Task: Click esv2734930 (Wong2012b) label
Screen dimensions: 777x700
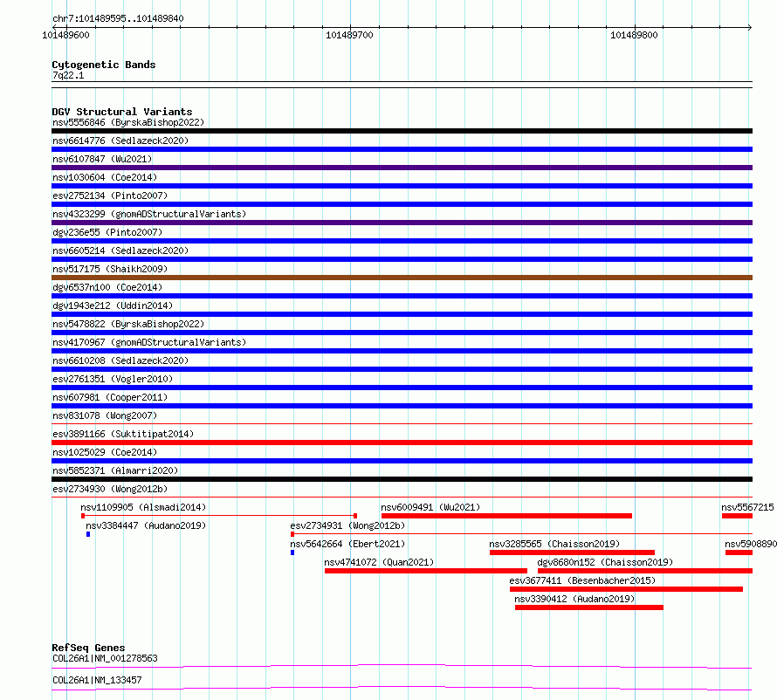Action: 110,489
